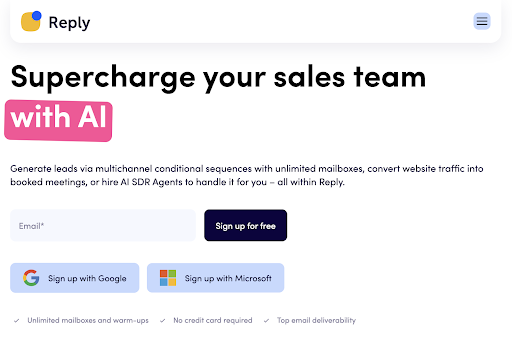The image size is (512, 364).
Task: Click the Reply yellow logo icon
Action: click(31, 21)
